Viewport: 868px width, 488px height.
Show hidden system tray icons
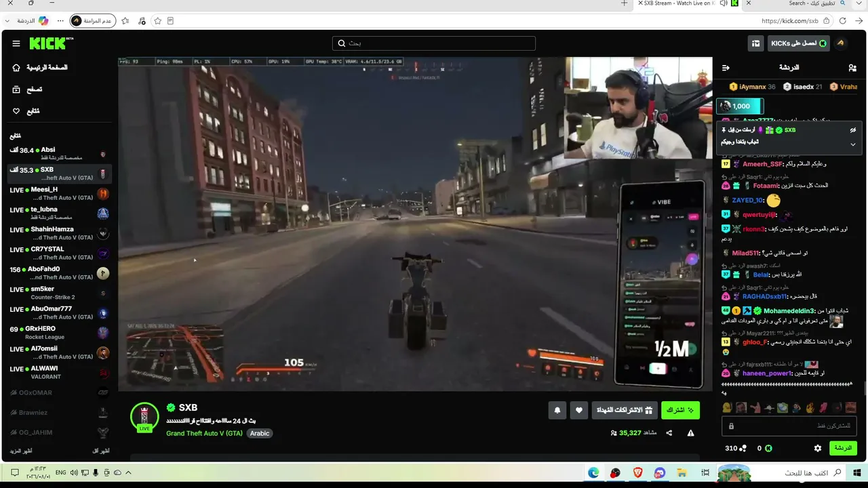click(128, 472)
